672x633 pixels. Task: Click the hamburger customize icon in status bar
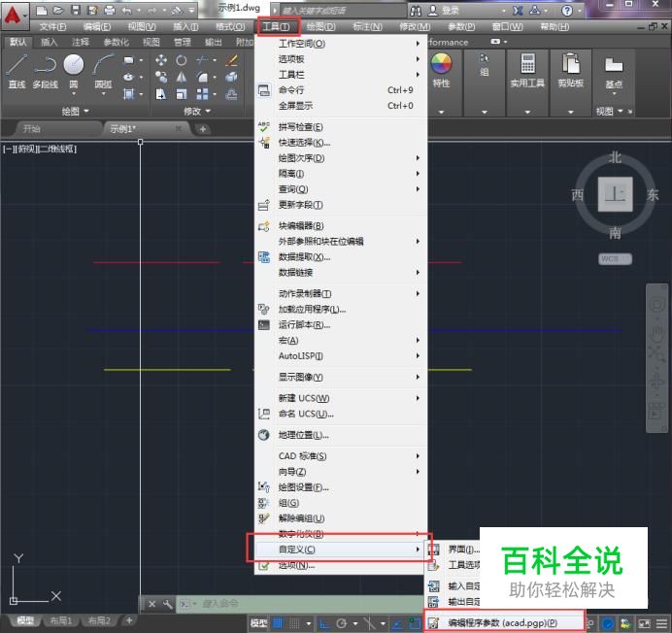(x=661, y=623)
